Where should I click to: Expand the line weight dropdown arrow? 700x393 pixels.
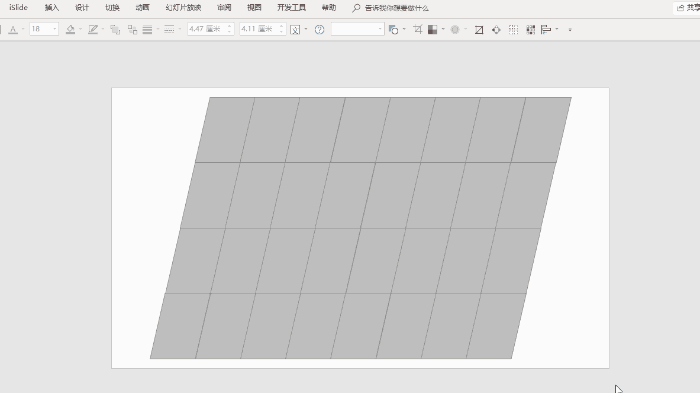pos(158,29)
